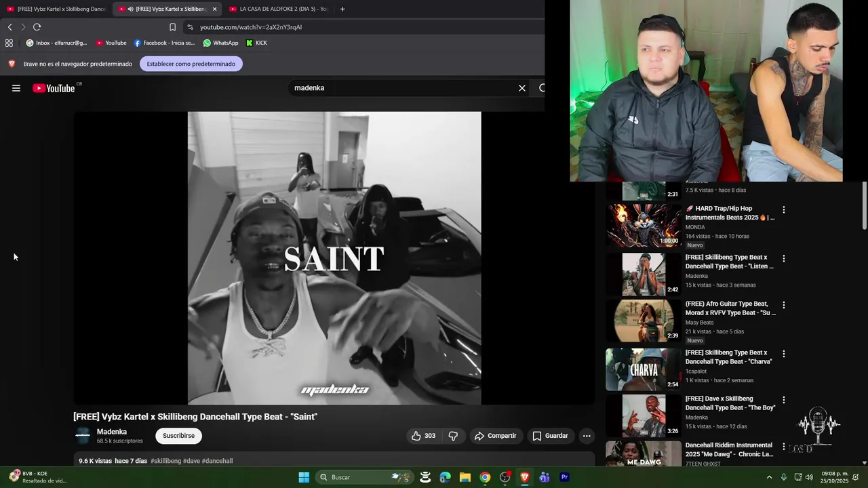Image resolution: width=868 pixels, height=488 pixels.
Task: Click the microphone icon in system tray
Action: click(784, 477)
